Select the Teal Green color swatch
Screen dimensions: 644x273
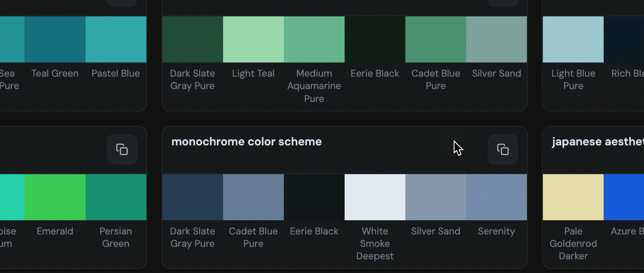[x=55, y=39]
